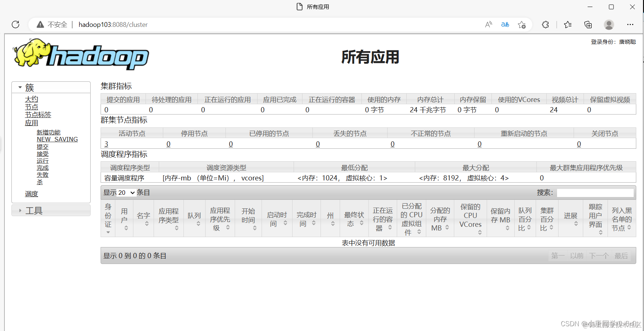Open the 节点 sidebar link
The image size is (644, 331).
click(x=31, y=107)
